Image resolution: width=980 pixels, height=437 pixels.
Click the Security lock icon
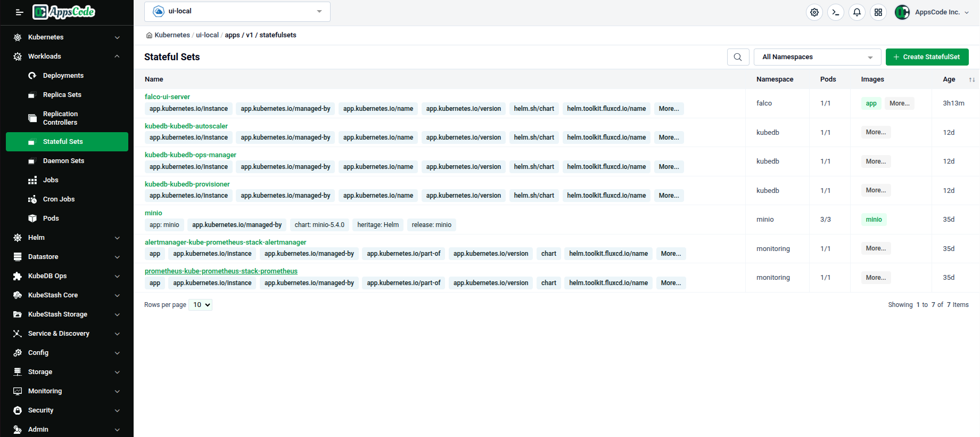(x=18, y=410)
